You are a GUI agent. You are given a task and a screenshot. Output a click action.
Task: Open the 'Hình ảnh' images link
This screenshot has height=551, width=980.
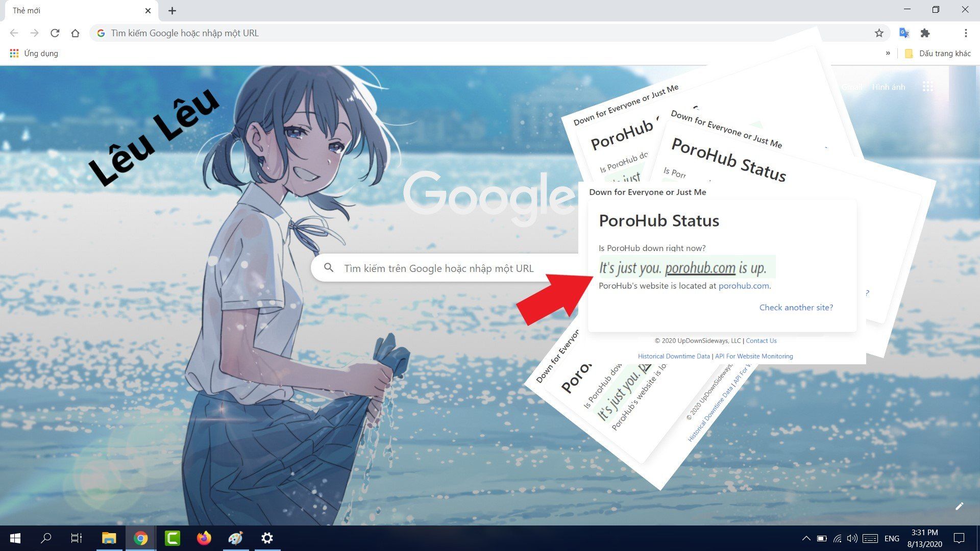point(889,87)
